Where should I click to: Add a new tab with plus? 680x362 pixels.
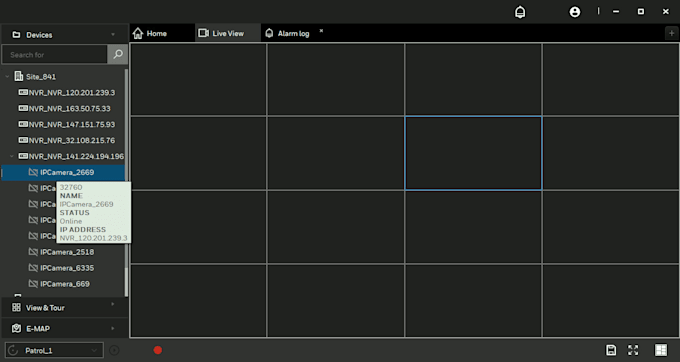tap(671, 33)
